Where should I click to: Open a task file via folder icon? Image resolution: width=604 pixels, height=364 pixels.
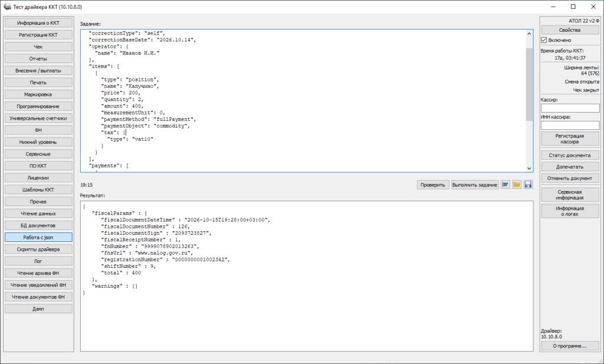[x=517, y=185]
